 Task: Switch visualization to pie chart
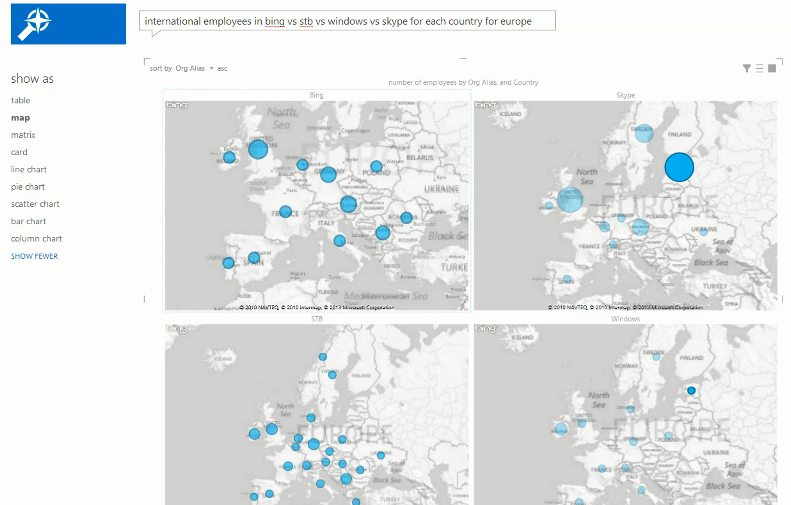click(x=28, y=187)
